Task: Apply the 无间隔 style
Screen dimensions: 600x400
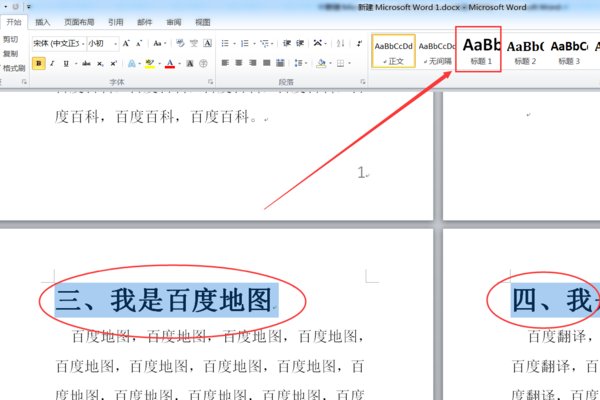Action: tap(437, 51)
